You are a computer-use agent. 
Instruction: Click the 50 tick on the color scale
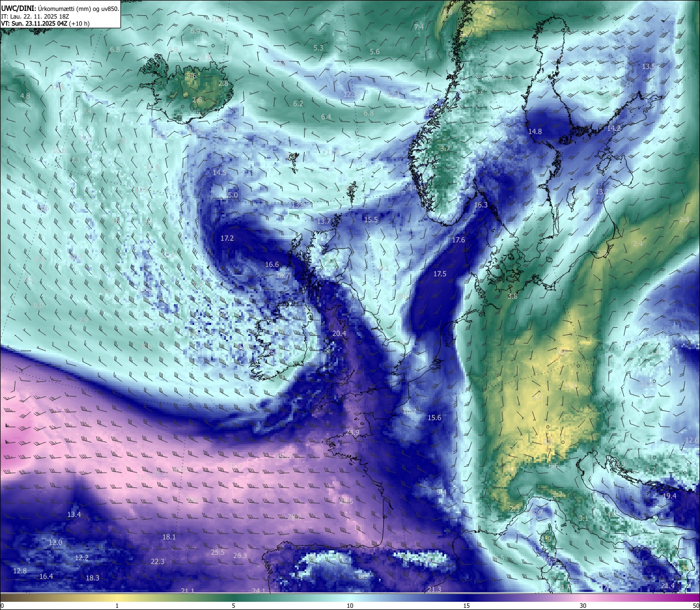point(695,606)
